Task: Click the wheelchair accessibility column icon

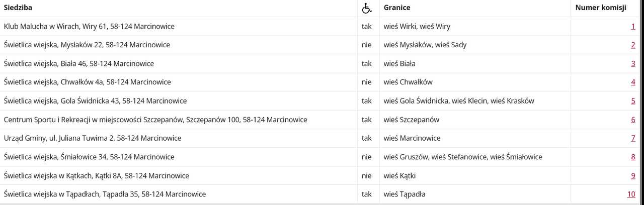Action: click(x=367, y=8)
